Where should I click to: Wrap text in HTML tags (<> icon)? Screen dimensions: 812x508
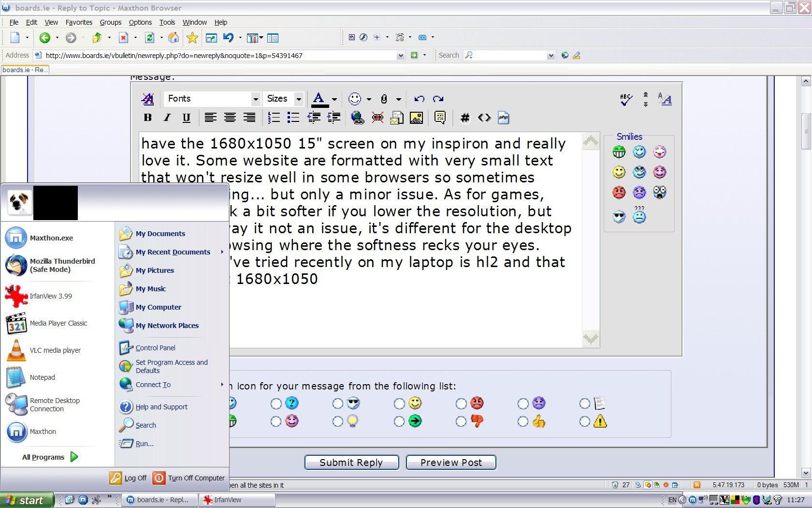click(484, 118)
